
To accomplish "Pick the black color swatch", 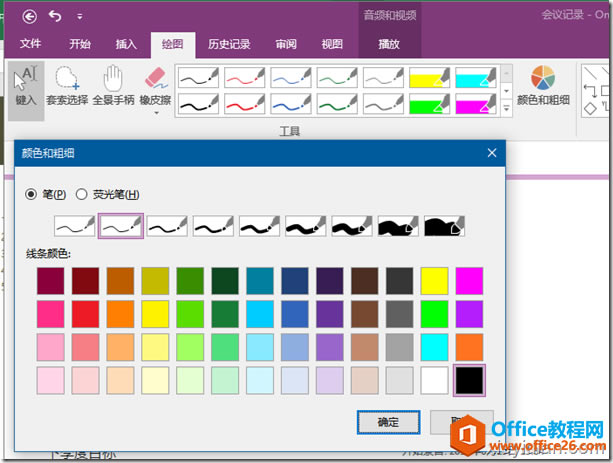I will pyautogui.click(x=469, y=380).
